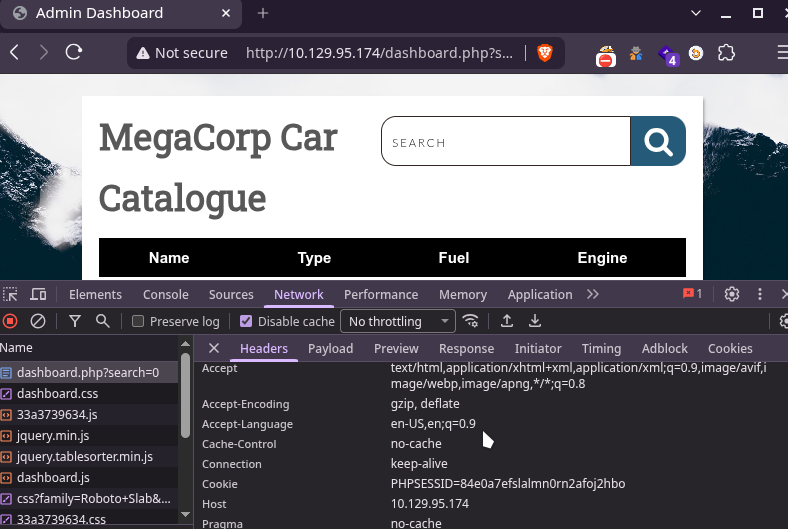Click the blue search magnifier button
Viewport: 788px width, 529px height.
(x=658, y=141)
